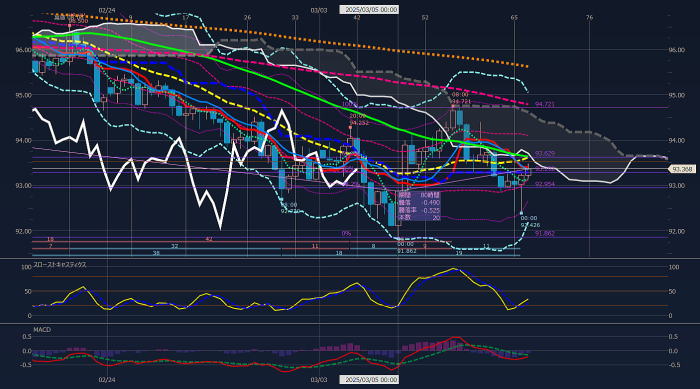The image size is (700, 389).
Task: Click the purple 94.721 level label
Action: click(x=545, y=104)
